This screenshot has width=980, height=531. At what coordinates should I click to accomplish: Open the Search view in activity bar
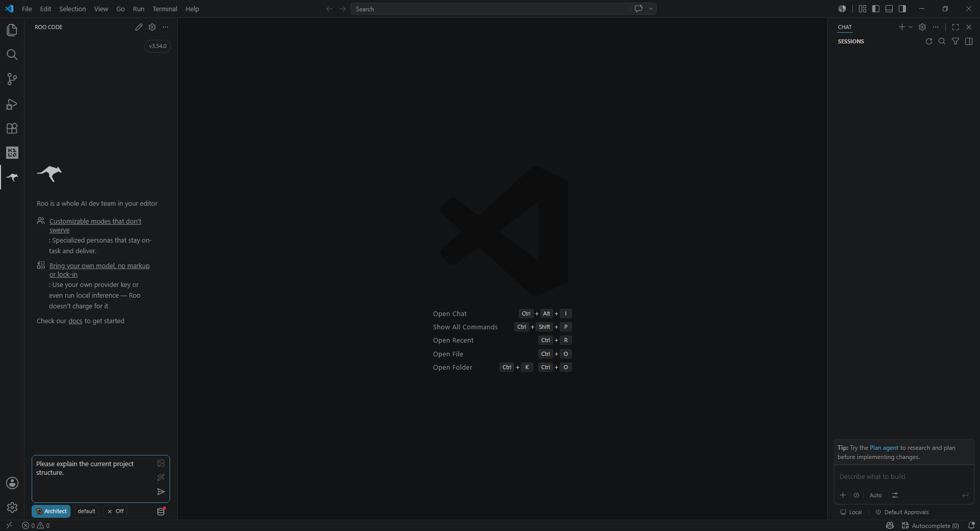(x=12, y=55)
